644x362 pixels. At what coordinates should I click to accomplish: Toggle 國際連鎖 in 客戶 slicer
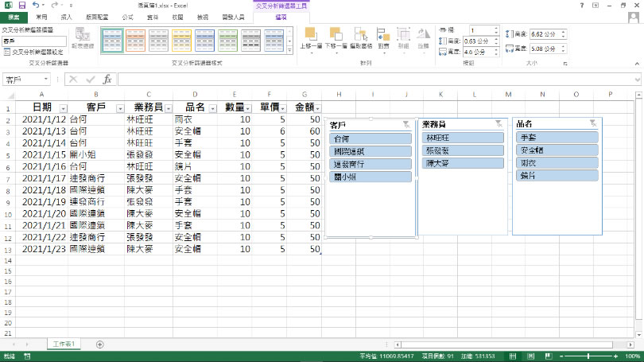tap(370, 151)
